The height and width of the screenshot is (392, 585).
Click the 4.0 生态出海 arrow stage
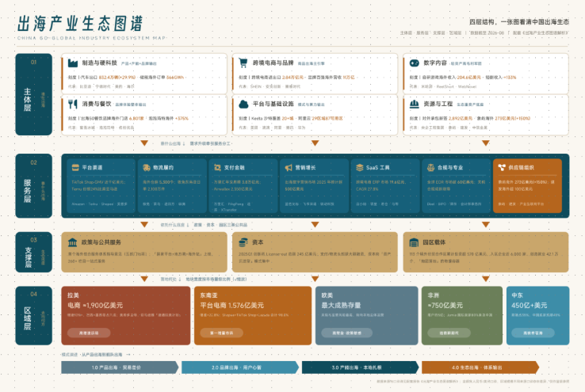[x=480, y=367]
